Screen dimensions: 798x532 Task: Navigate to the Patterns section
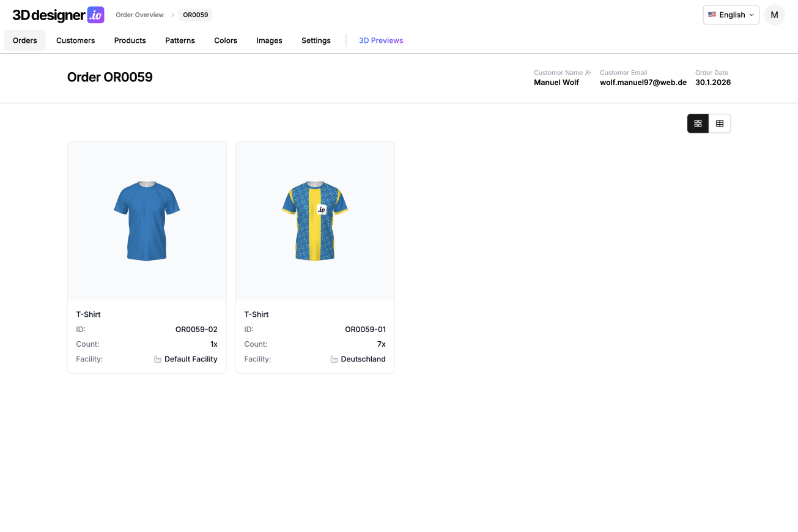pos(180,40)
